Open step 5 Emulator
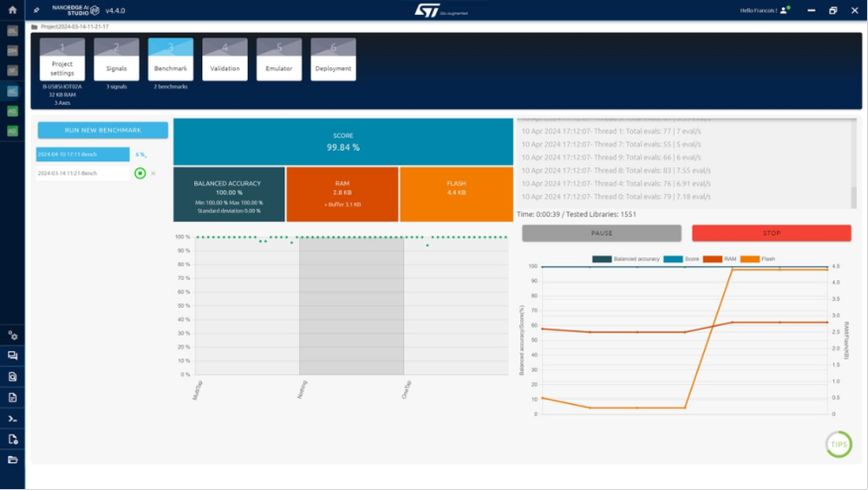This screenshot has width=868, height=490. tap(279, 59)
